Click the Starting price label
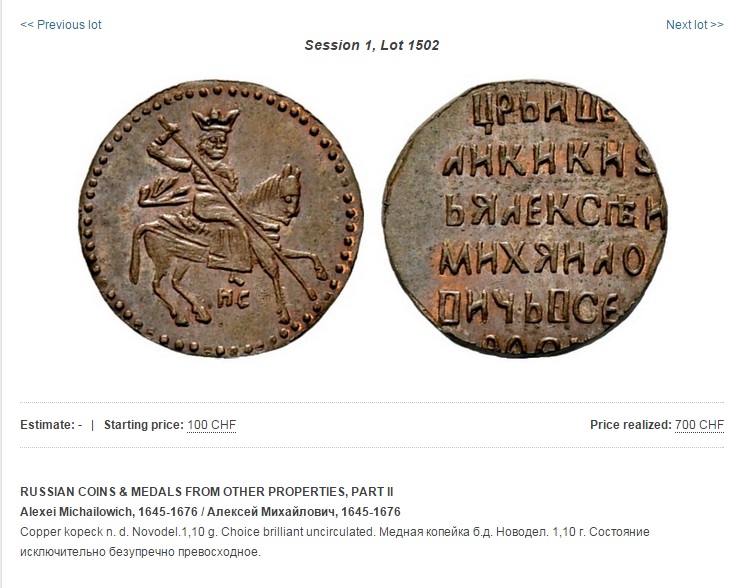This screenshot has width=740, height=588. 143,425
